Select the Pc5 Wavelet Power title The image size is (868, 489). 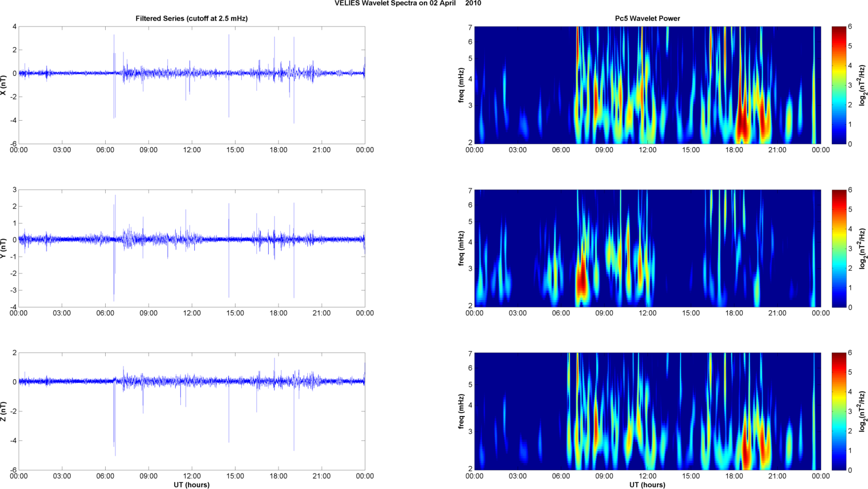[647, 18]
